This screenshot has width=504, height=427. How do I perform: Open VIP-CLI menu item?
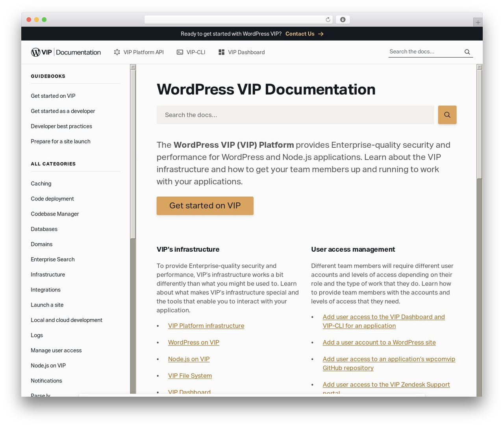(x=196, y=52)
